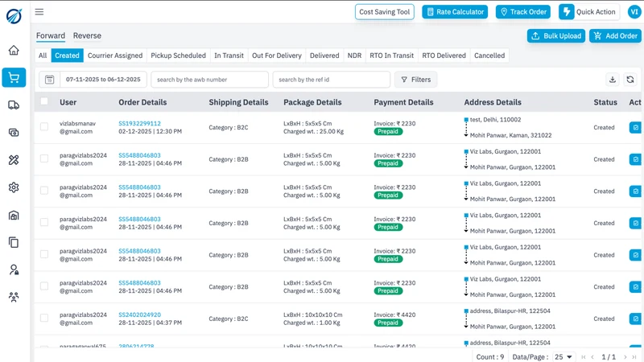Open the truck shipments sidebar icon
This screenshot has height=362, width=644.
click(14, 105)
